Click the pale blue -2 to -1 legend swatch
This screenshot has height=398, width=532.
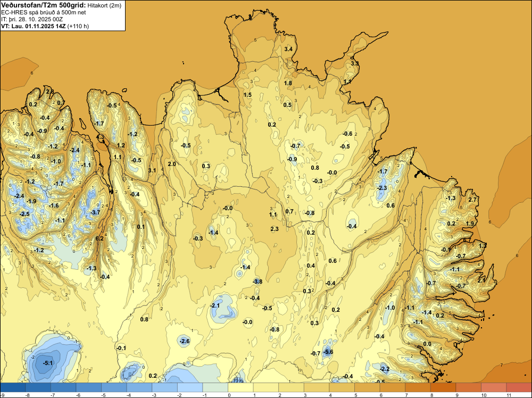(190, 387)
